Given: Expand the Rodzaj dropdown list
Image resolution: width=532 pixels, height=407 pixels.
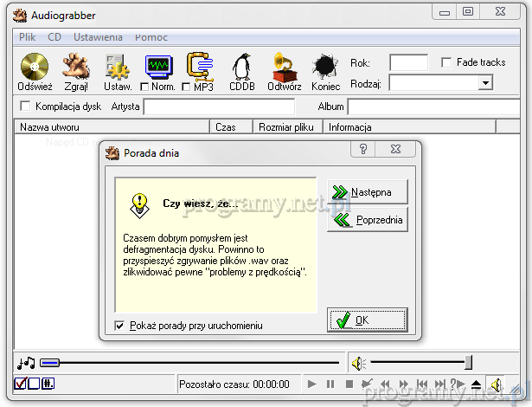Looking at the screenshot, I should tap(484, 83).
